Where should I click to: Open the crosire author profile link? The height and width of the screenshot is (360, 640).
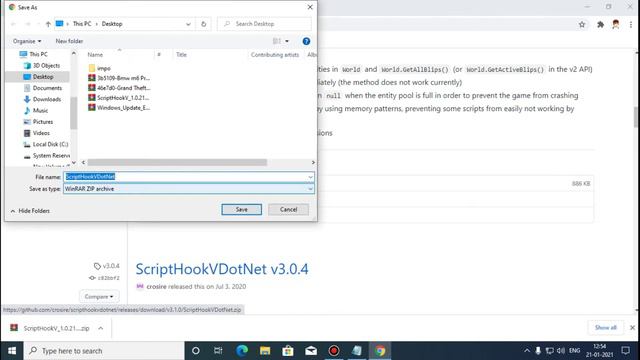[156, 287]
